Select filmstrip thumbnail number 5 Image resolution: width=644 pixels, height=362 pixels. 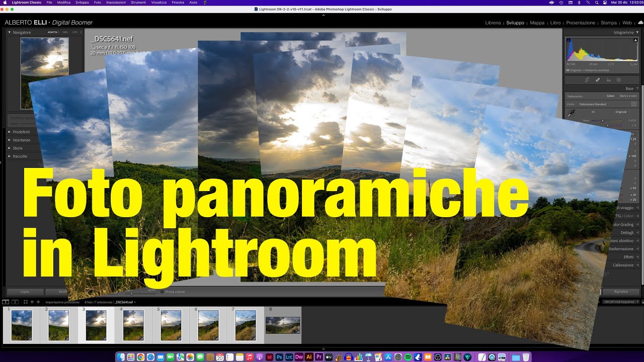[x=171, y=325]
